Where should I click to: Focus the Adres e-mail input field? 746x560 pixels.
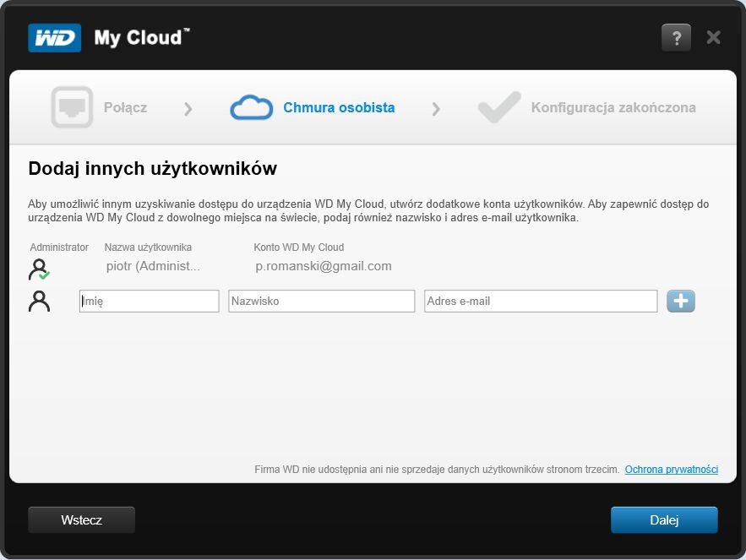(541, 302)
